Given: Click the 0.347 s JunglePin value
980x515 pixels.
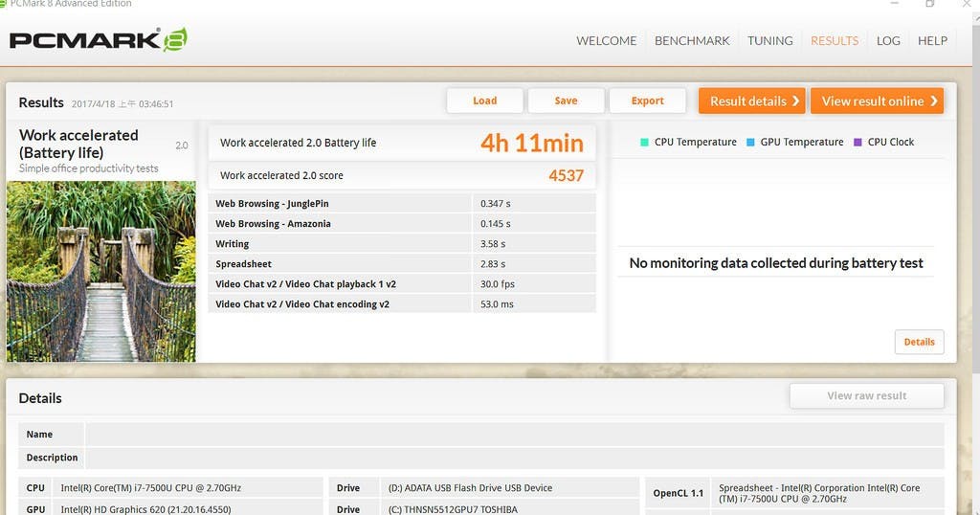Looking at the screenshot, I should [x=495, y=203].
